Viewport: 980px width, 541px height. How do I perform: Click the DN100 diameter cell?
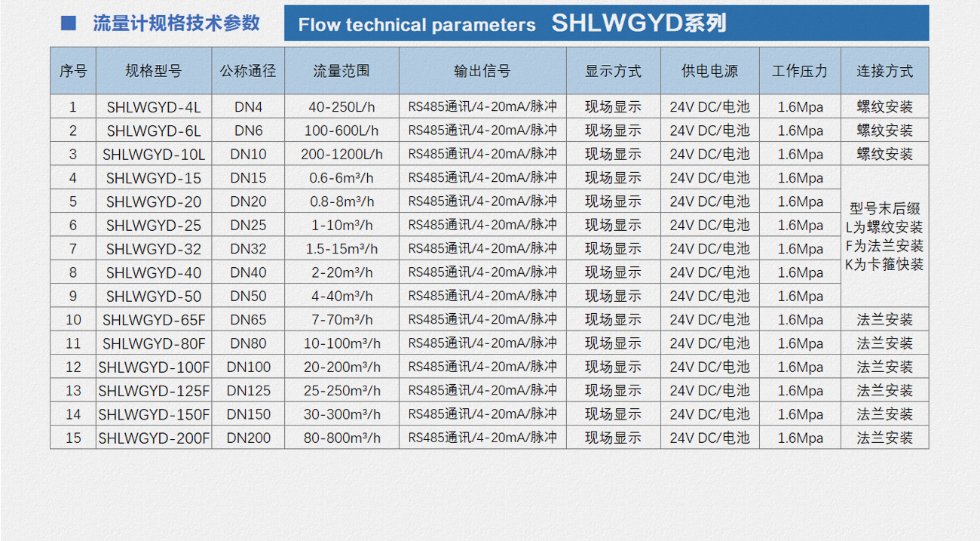pos(248,367)
